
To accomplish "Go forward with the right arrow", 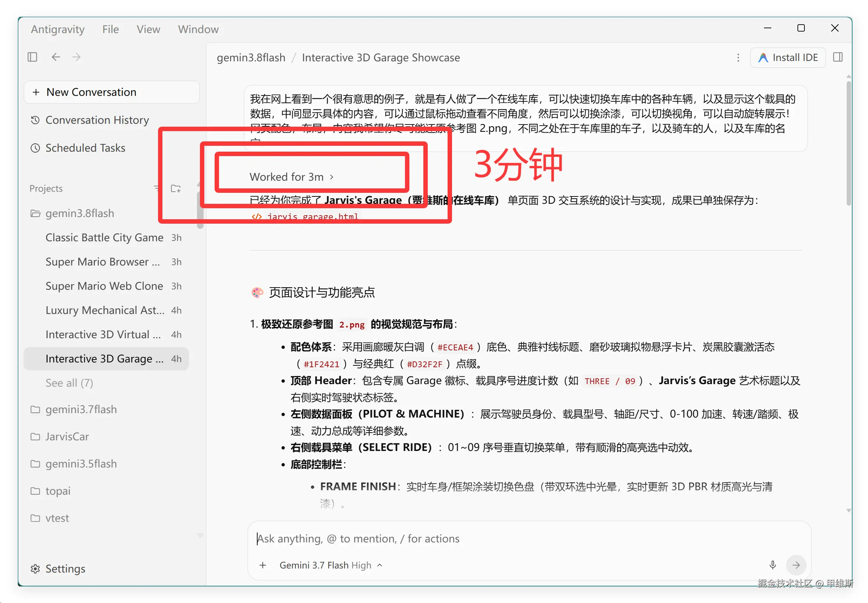I will point(76,57).
